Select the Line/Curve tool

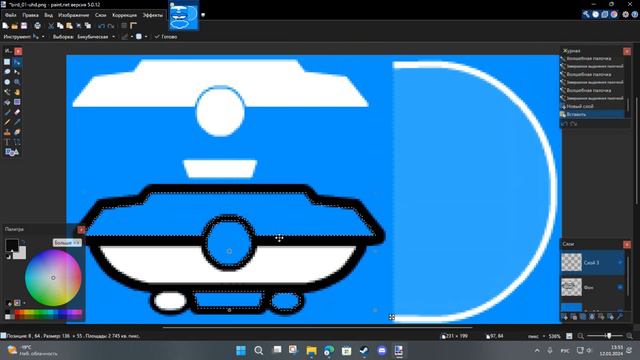pos(17,142)
